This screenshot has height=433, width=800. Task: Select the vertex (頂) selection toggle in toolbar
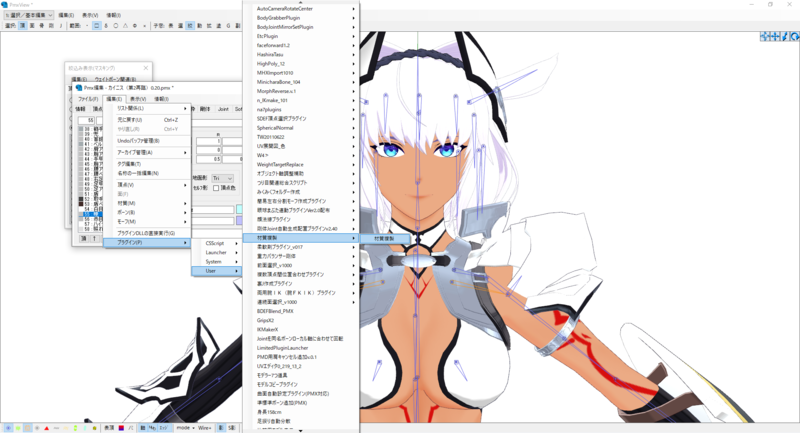tap(22, 26)
